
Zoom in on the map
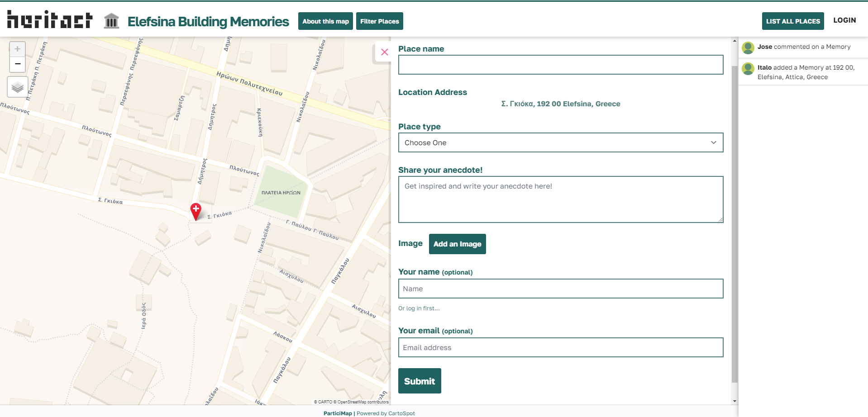click(x=18, y=49)
